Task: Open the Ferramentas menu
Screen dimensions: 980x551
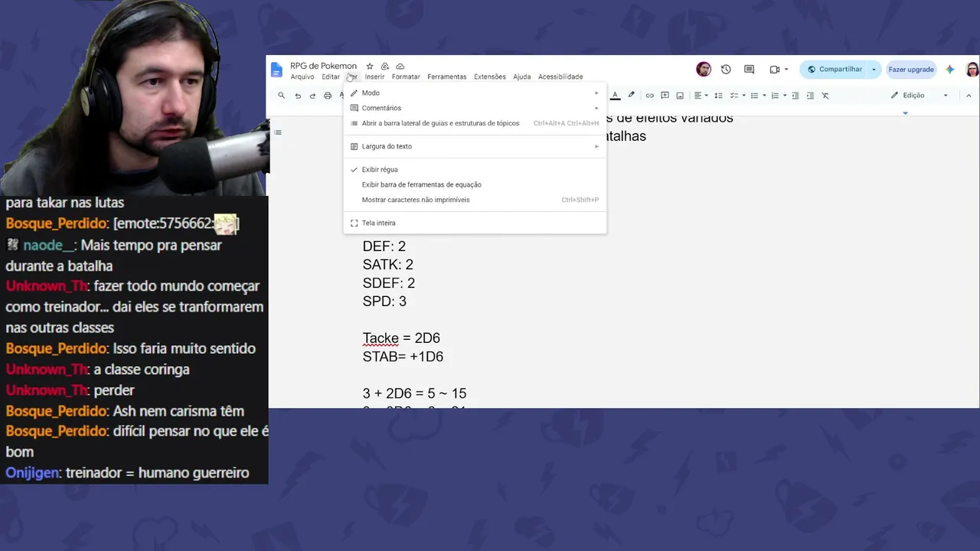Action: pos(447,77)
